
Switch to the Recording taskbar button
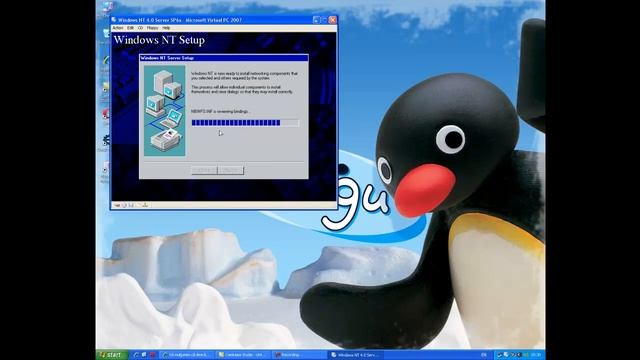click(x=299, y=355)
